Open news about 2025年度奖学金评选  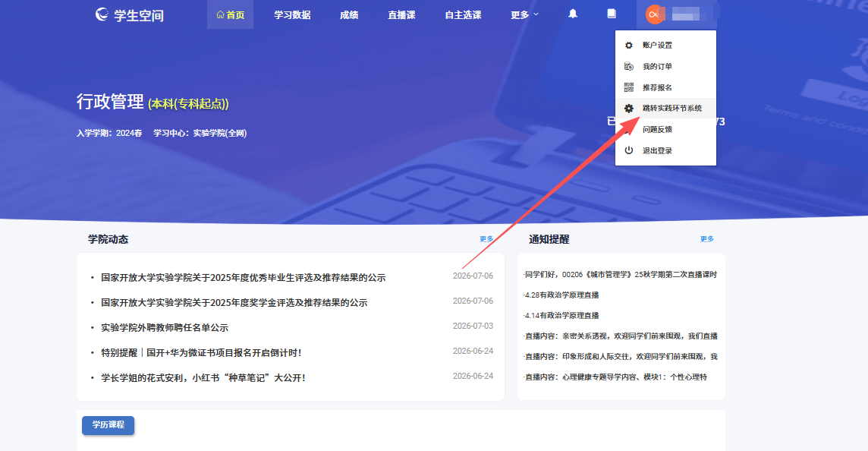234,302
